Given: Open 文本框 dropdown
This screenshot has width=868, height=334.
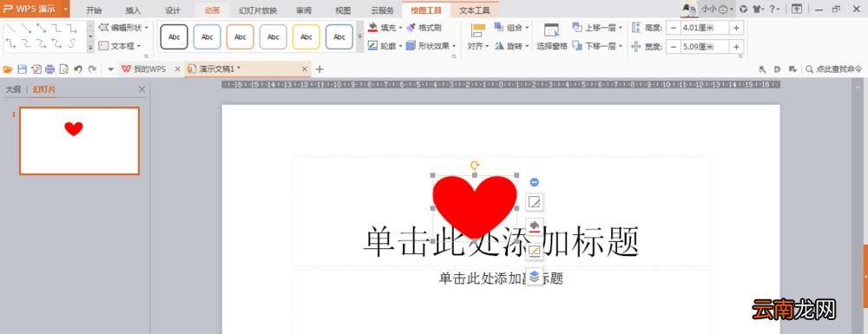Looking at the screenshot, I should click(x=120, y=46).
